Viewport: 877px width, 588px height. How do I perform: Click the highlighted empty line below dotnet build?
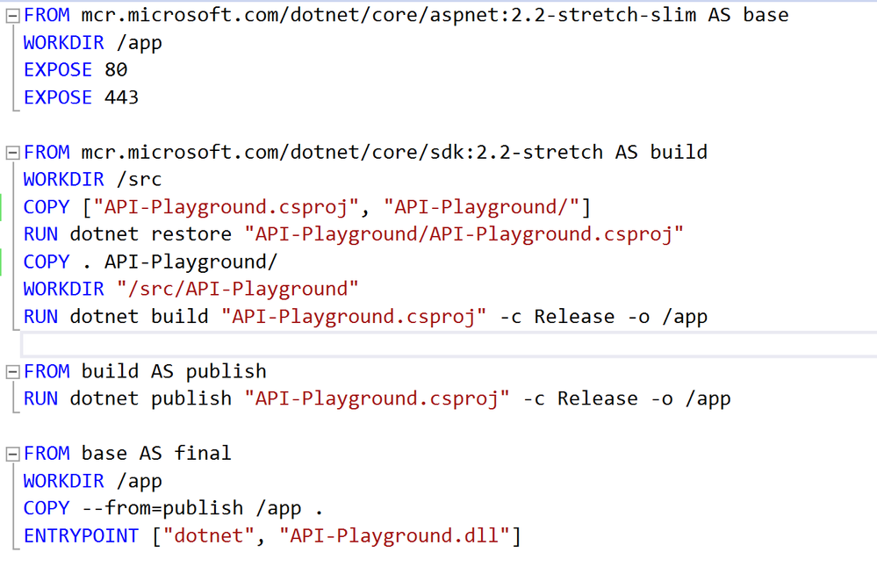[x=439, y=343]
